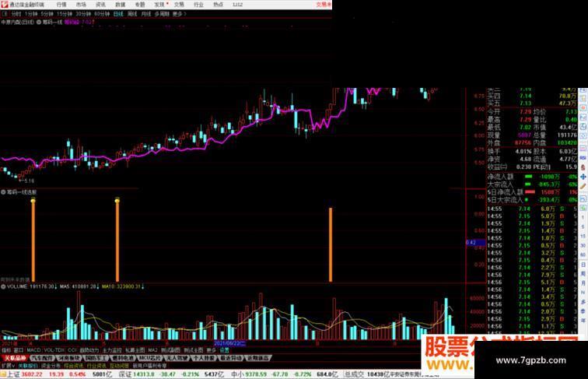Select the 日线 daily period tab
This screenshot has height=379, width=588.
118,14
